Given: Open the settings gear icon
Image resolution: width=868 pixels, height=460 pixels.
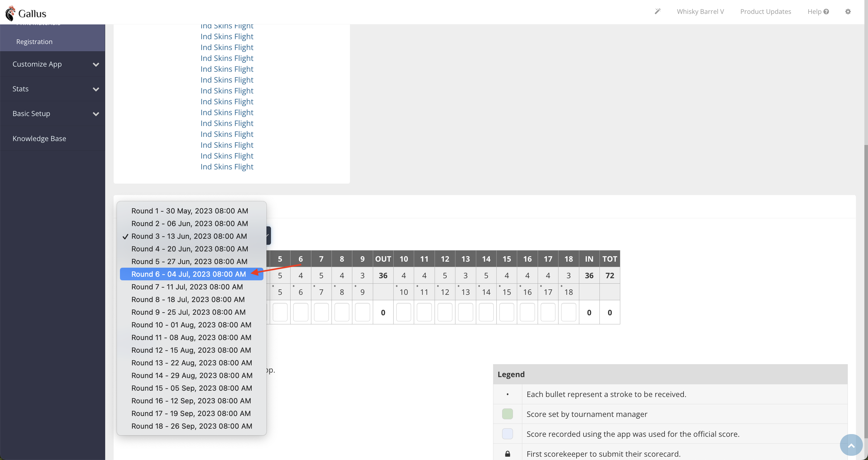Looking at the screenshot, I should 848,11.
